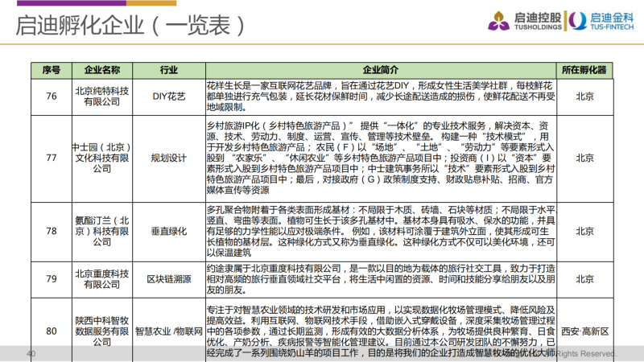
Task: Click the 西安·高新区 incubator cell
Action: click(585, 331)
